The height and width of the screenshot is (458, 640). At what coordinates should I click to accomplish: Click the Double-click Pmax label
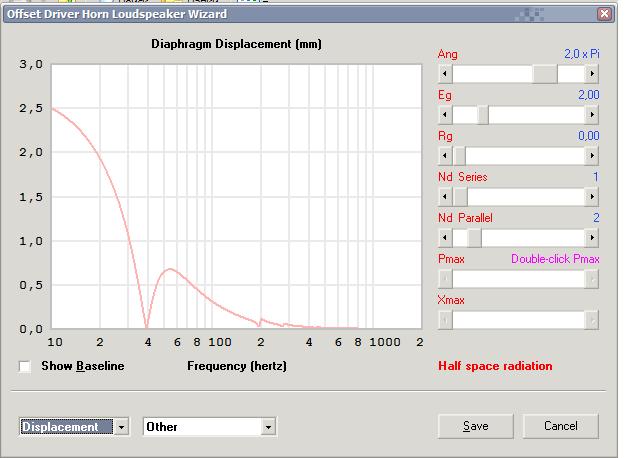(555, 259)
